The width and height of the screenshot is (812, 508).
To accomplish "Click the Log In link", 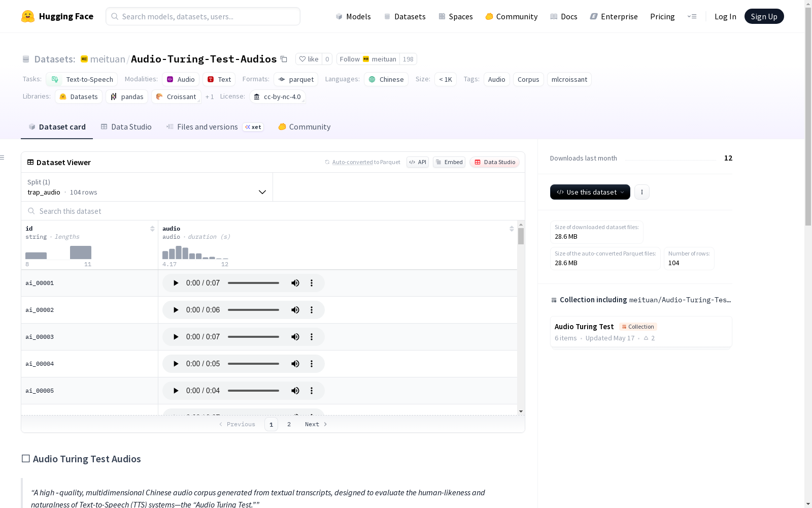I will 725,16.
